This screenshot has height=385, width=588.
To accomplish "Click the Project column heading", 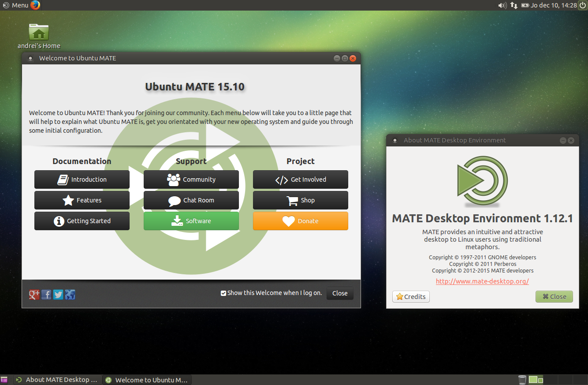I will coord(301,161).
